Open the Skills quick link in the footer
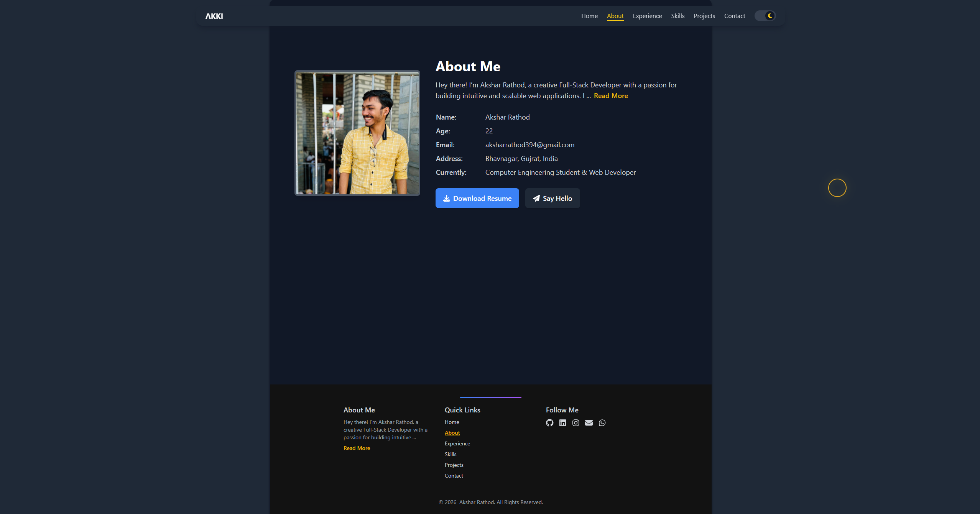Screen dimensions: 980x514 click(450, 454)
